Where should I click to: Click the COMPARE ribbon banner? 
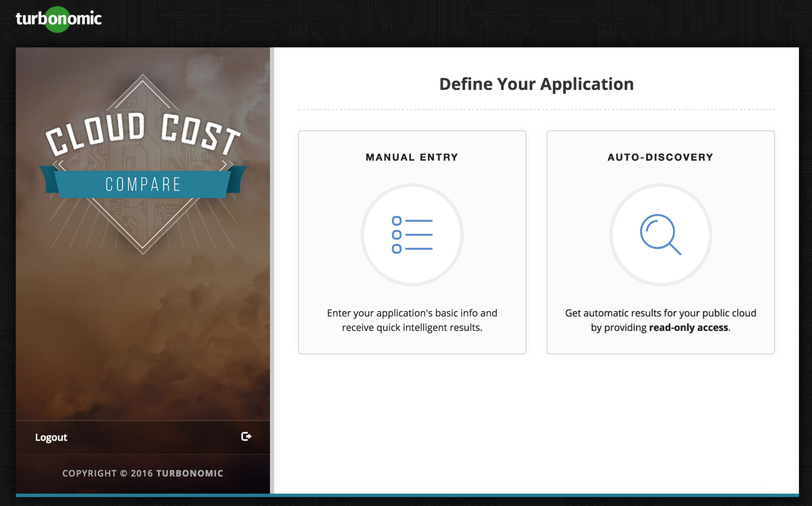tap(143, 185)
